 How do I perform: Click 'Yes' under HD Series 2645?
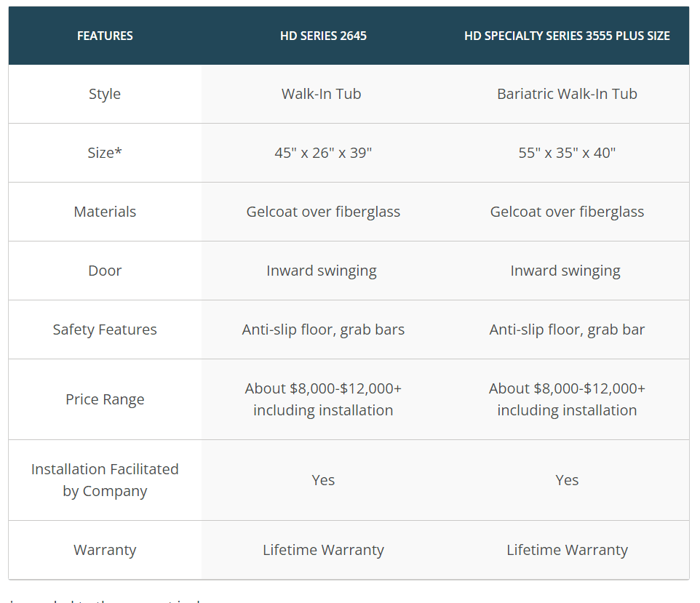(x=323, y=480)
